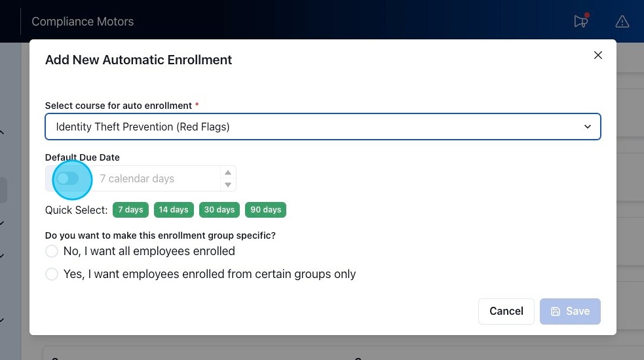The height and width of the screenshot is (360, 644).
Task: Select 'No, I want all employees enrolled'
Action: coord(52,252)
